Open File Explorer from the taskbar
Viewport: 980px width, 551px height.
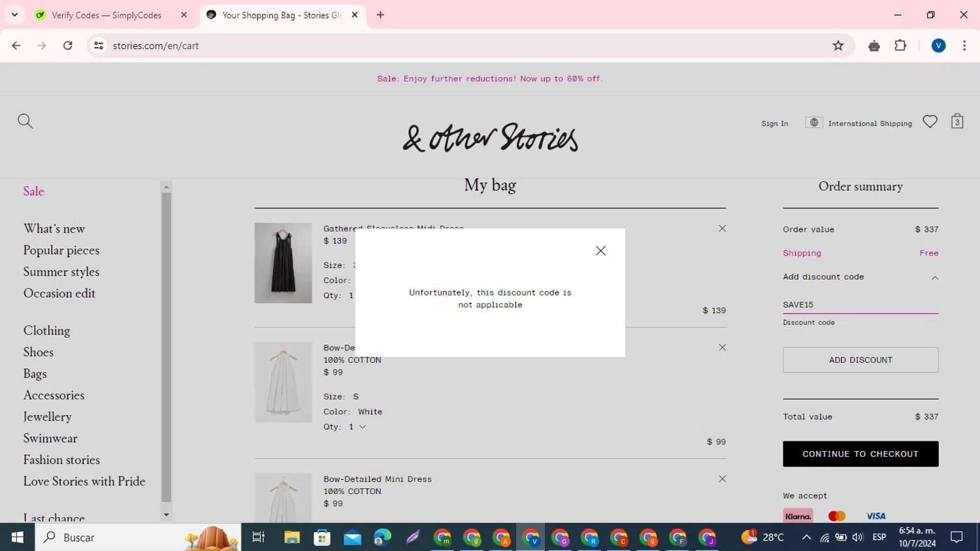coord(292,537)
